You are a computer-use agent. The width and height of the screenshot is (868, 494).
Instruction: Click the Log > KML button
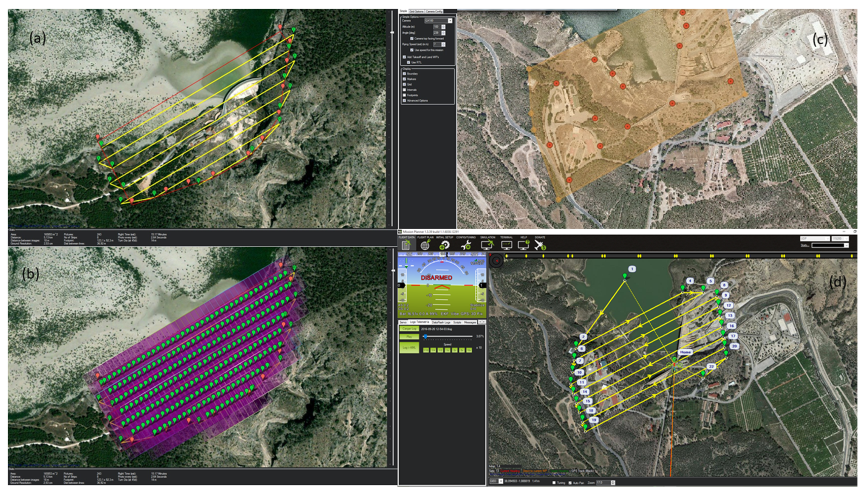click(409, 348)
